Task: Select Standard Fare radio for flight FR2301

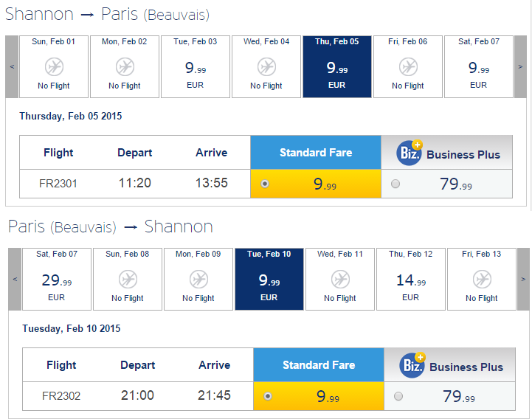Action: click(x=265, y=184)
